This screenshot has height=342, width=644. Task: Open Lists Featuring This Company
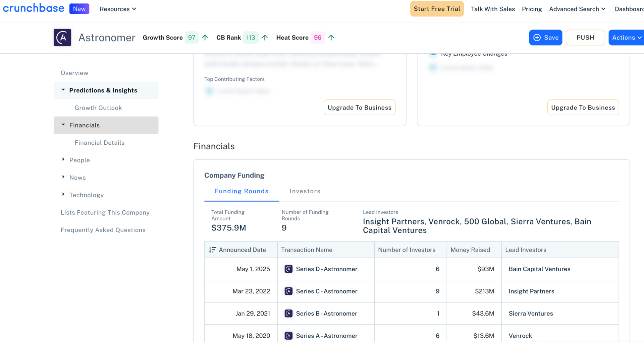(x=105, y=212)
